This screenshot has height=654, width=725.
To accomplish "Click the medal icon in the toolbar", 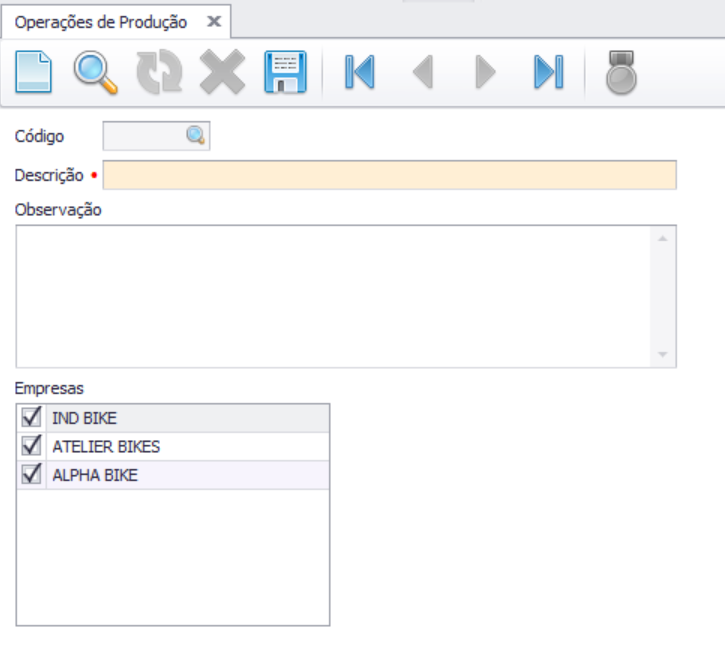I will point(621,73).
